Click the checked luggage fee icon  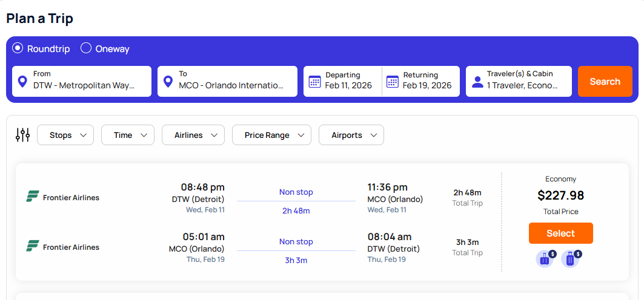(571, 258)
